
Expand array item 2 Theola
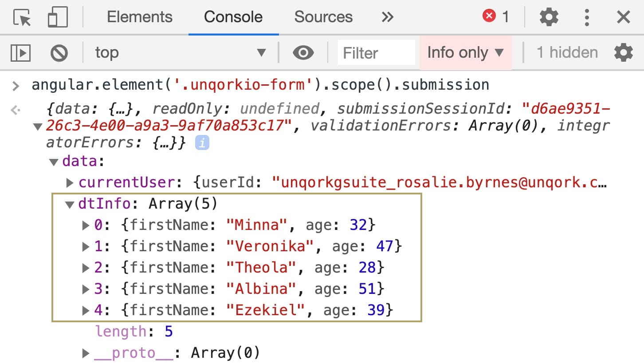tap(86, 268)
